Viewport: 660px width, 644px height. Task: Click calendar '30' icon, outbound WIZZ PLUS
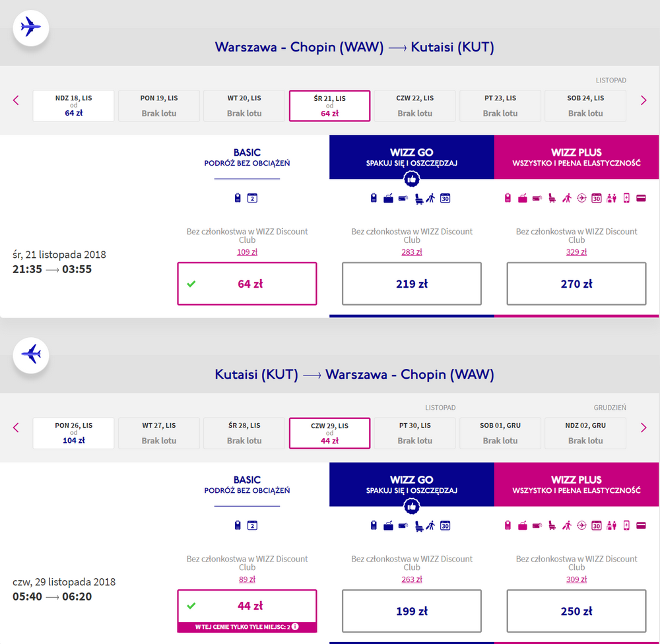[x=596, y=198]
